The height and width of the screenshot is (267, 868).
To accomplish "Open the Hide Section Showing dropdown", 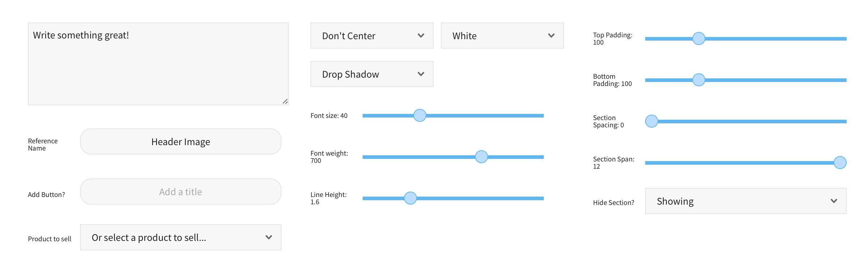I will click(746, 201).
